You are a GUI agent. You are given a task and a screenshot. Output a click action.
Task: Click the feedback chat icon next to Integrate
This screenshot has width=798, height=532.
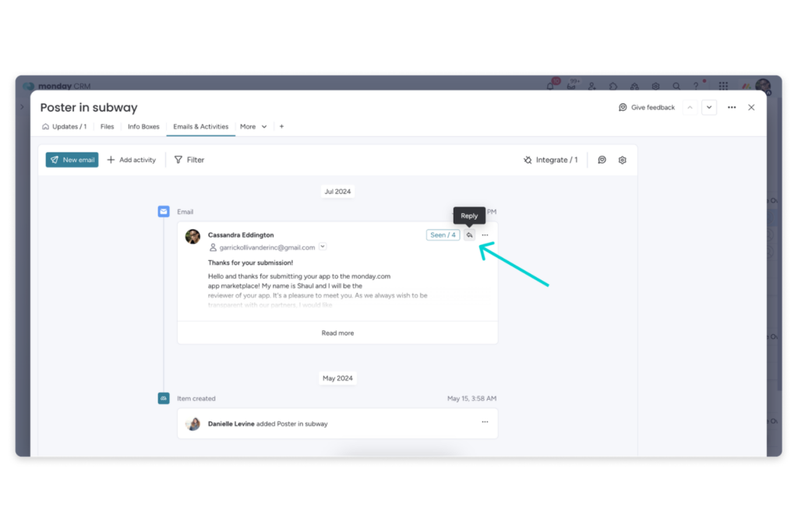(602, 160)
